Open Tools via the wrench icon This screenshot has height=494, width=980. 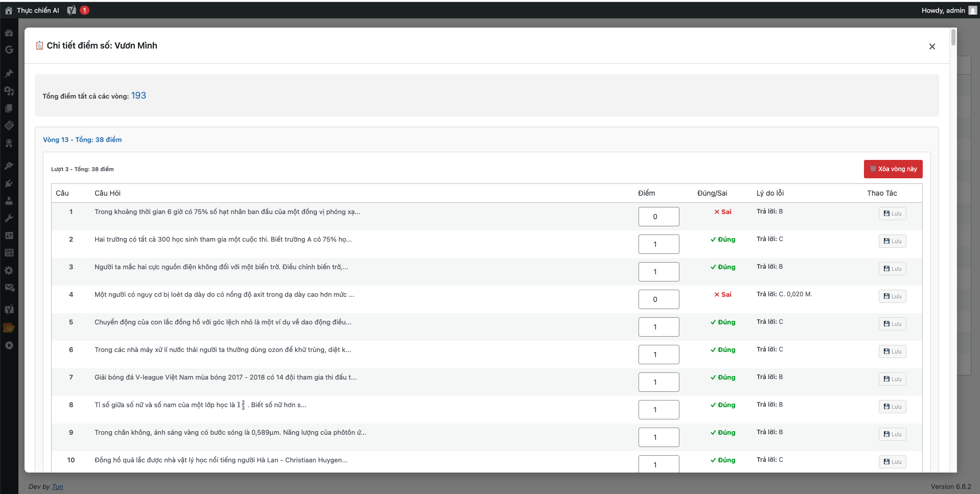9,218
